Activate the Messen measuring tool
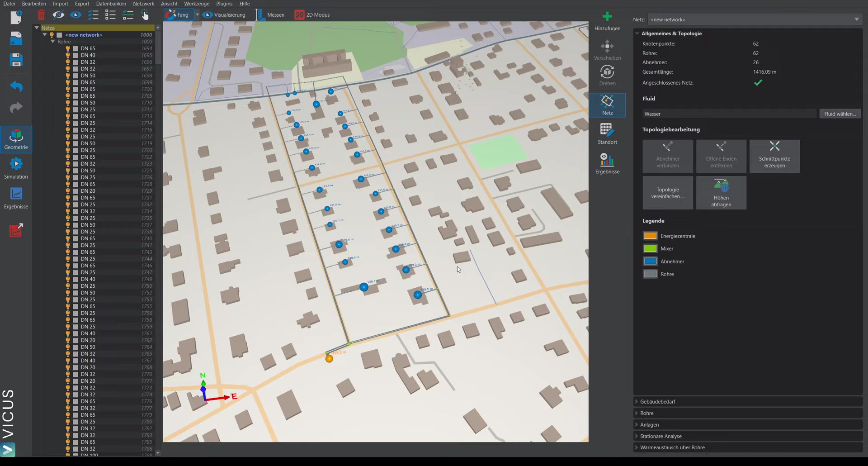This screenshot has width=868, height=466. pyautogui.click(x=270, y=15)
